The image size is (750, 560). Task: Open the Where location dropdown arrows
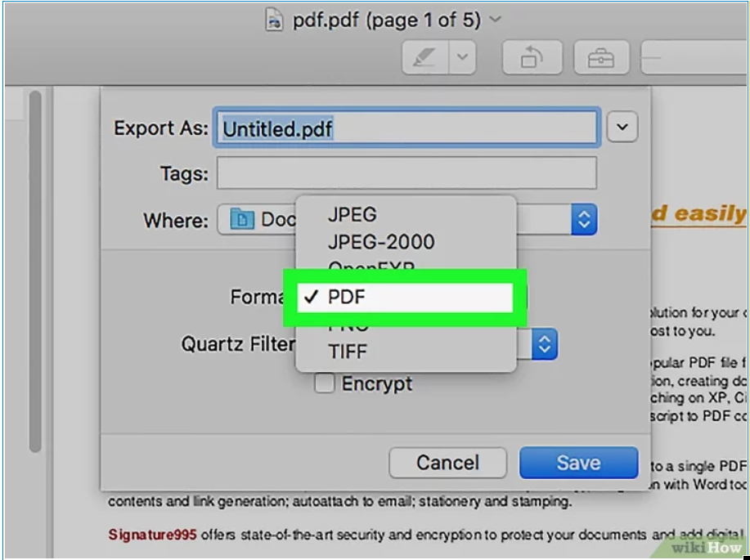(583, 220)
